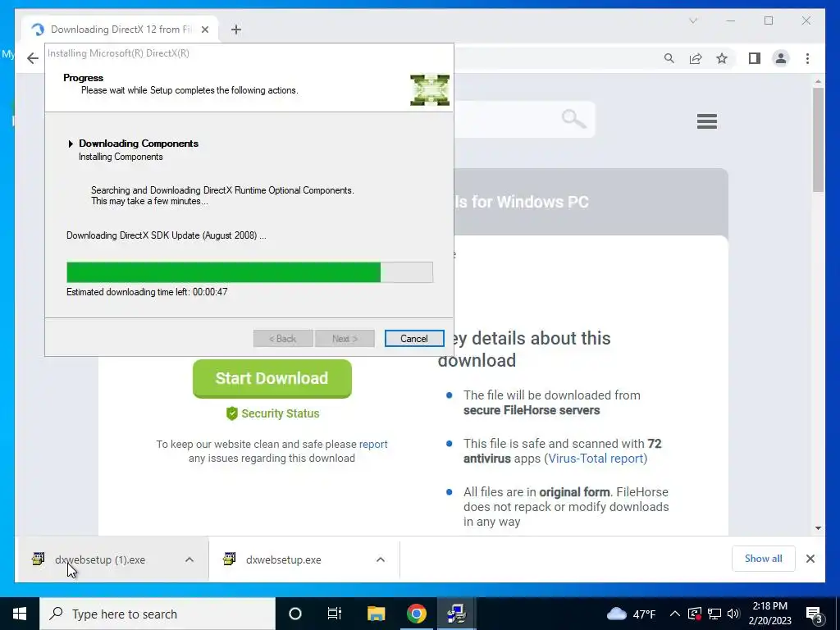This screenshot has width=840, height=630.
Task: Click the network icon in system tray
Action: coord(714,614)
